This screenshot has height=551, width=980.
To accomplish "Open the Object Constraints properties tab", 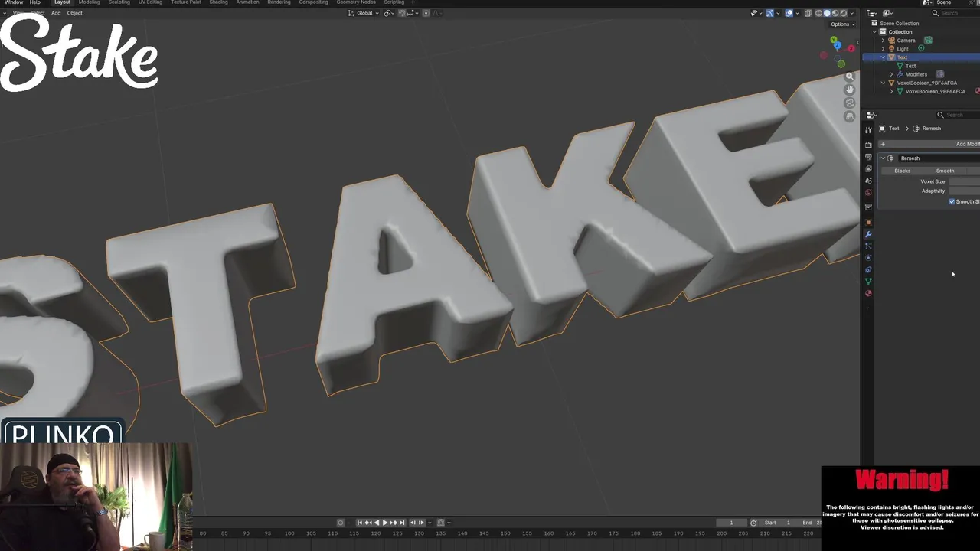I will (868, 269).
